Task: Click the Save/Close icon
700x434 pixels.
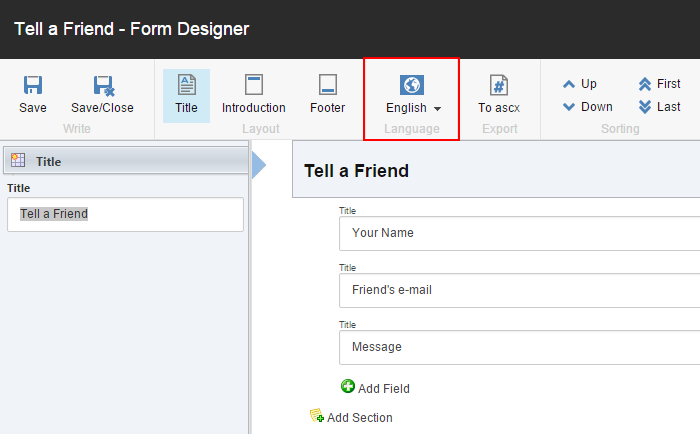Action: pos(102,85)
